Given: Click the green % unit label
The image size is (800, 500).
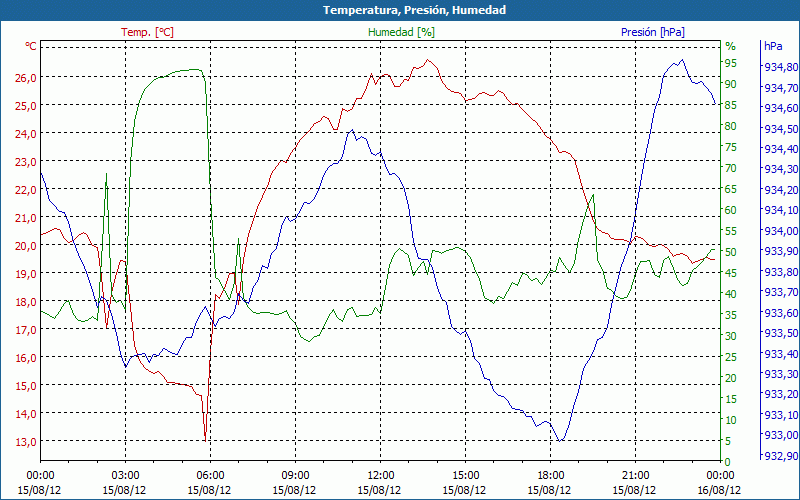Looking at the screenshot, I should 731,46.
